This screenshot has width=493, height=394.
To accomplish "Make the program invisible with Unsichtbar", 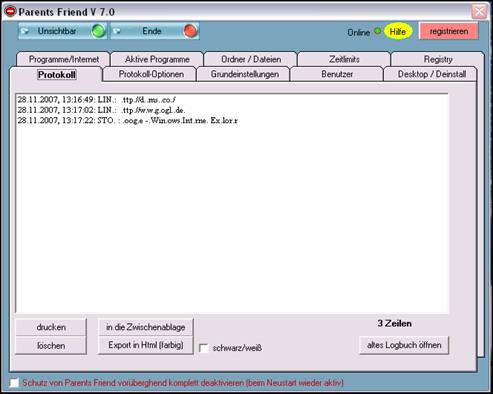I will [63, 31].
